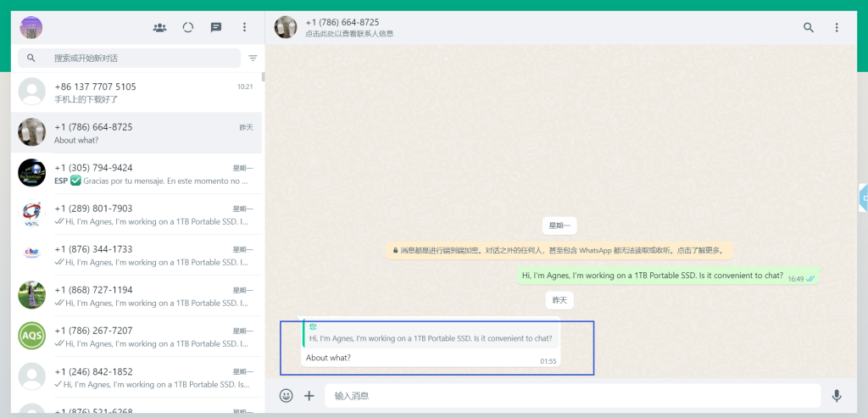Click the quoted message in the reply bubble

[x=431, y=334]
